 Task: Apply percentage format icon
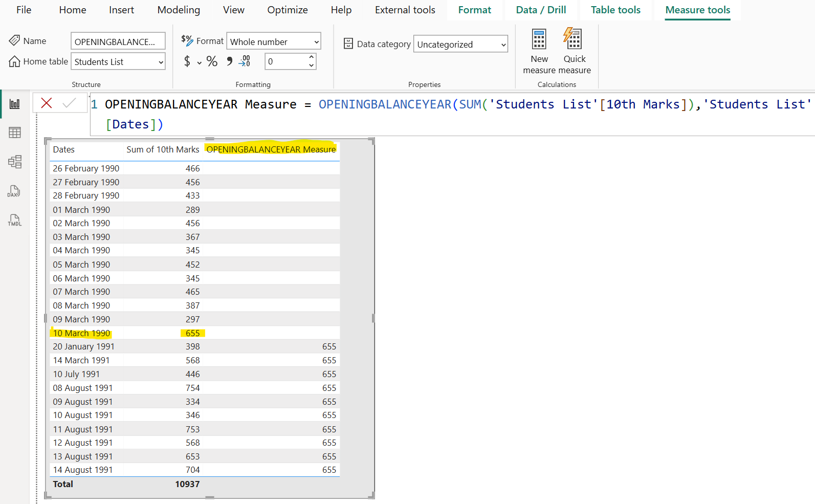point(212,61)
